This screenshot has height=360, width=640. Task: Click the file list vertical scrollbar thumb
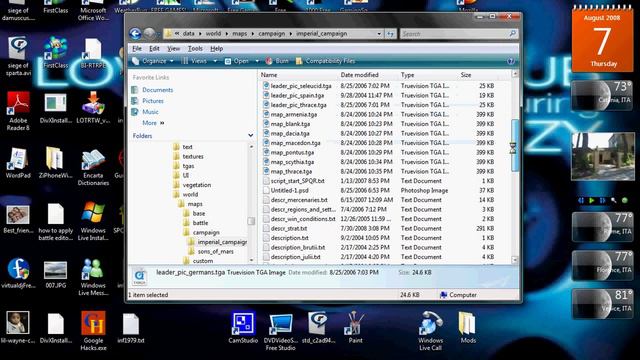[x=514, y=145]
